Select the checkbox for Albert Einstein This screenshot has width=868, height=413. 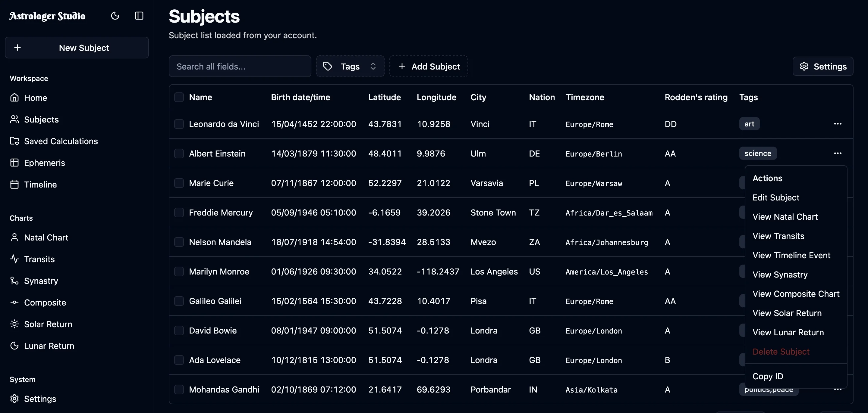pos(179,154)
